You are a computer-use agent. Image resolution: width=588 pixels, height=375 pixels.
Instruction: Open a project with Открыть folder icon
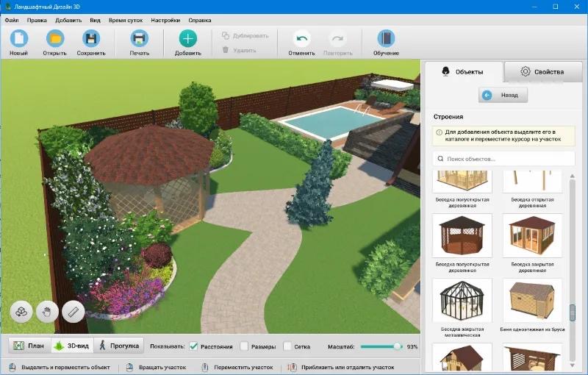(x=55, y=39)
